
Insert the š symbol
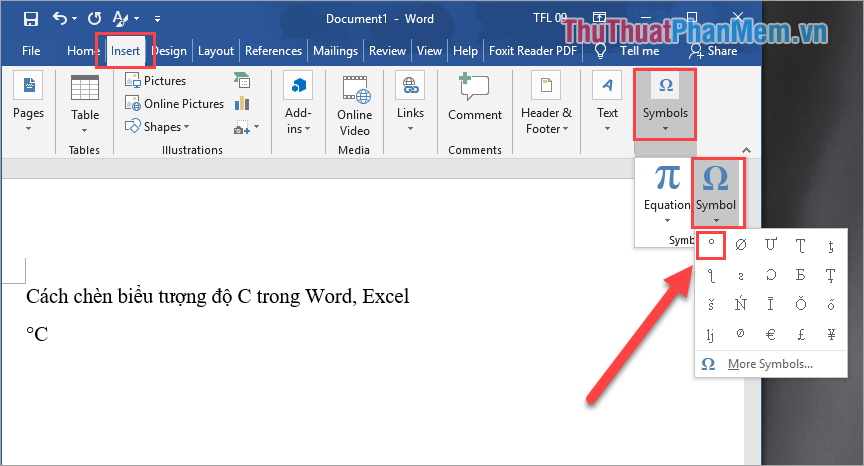point(711,304)
